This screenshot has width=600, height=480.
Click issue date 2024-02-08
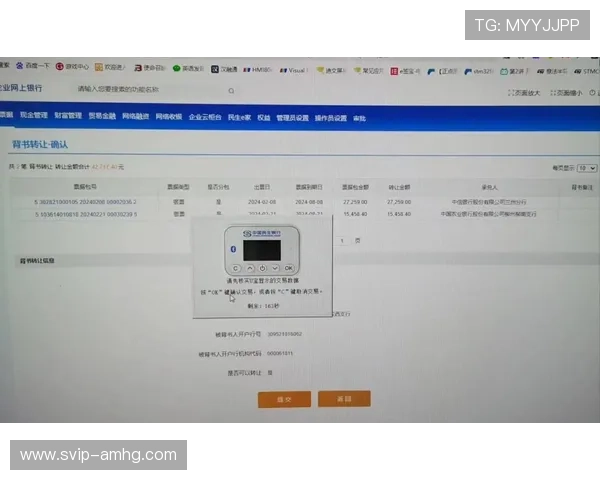point(262,202)
